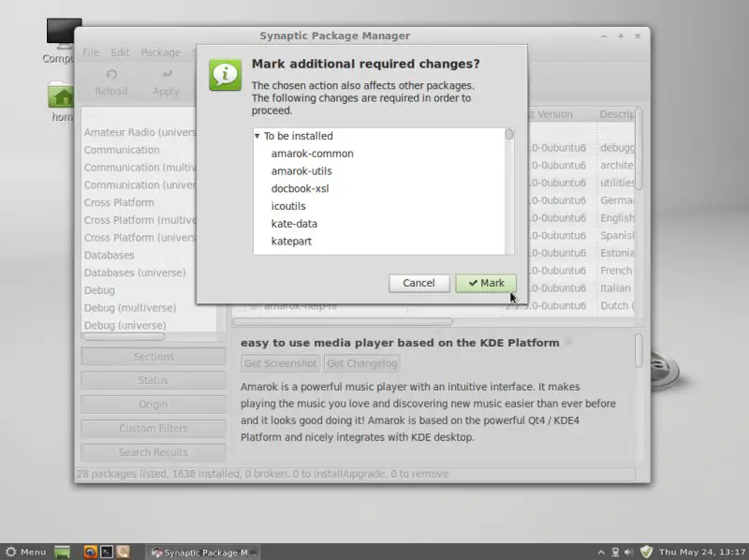The height and width of the screenshot is (560, 749).
Task: Select docbook-xsl in the install list
Action: (300, 189)
